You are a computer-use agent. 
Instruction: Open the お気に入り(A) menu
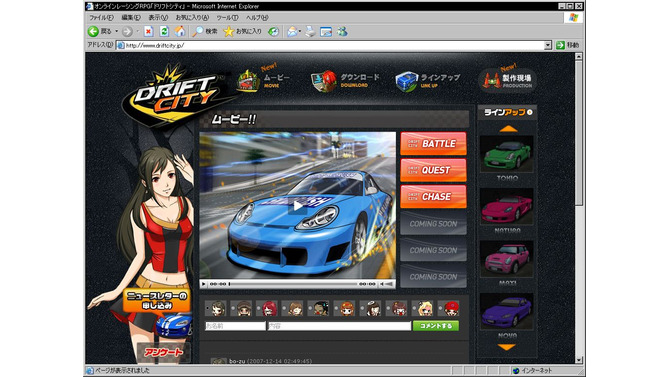tap(192, 18)
